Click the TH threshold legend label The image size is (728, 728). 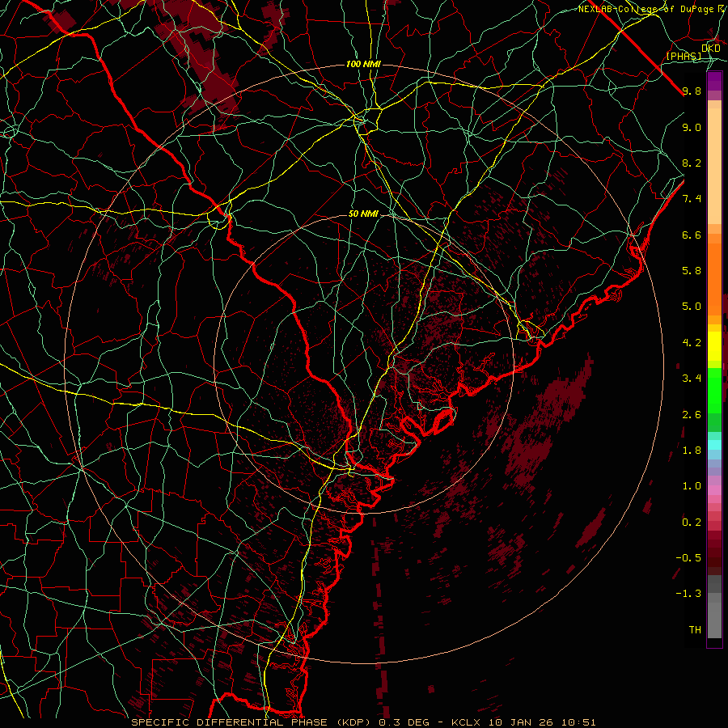point(695,630)
